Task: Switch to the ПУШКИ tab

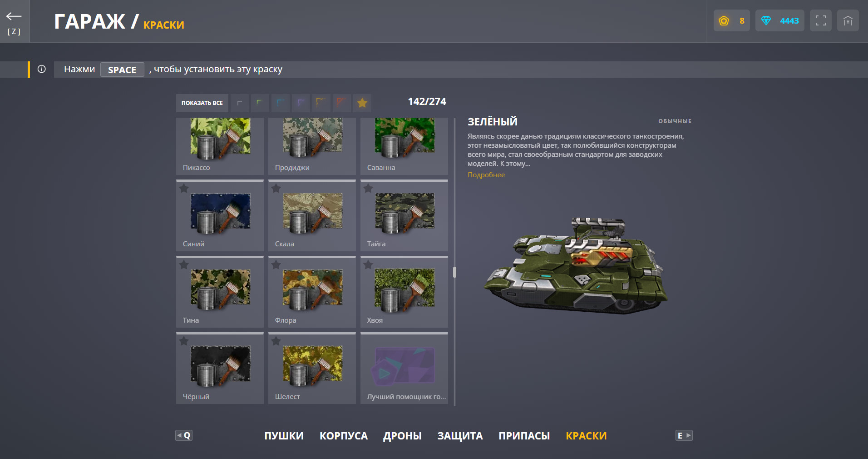Action: pyautogui.click(x=284, y=436)
